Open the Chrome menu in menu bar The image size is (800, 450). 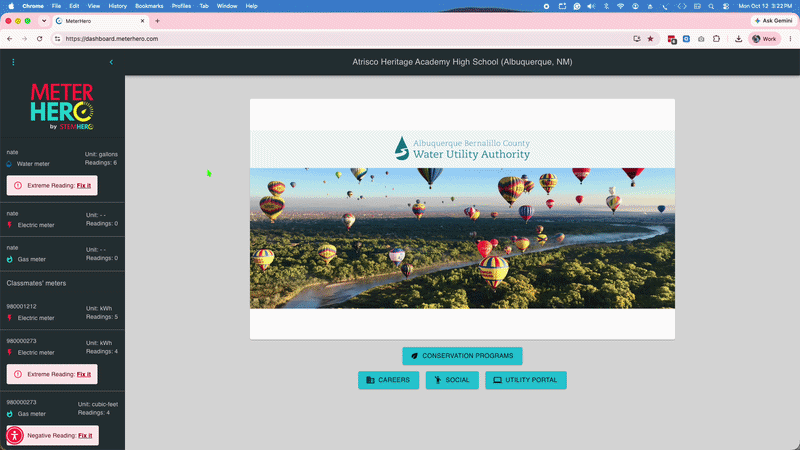click(33, 6)
